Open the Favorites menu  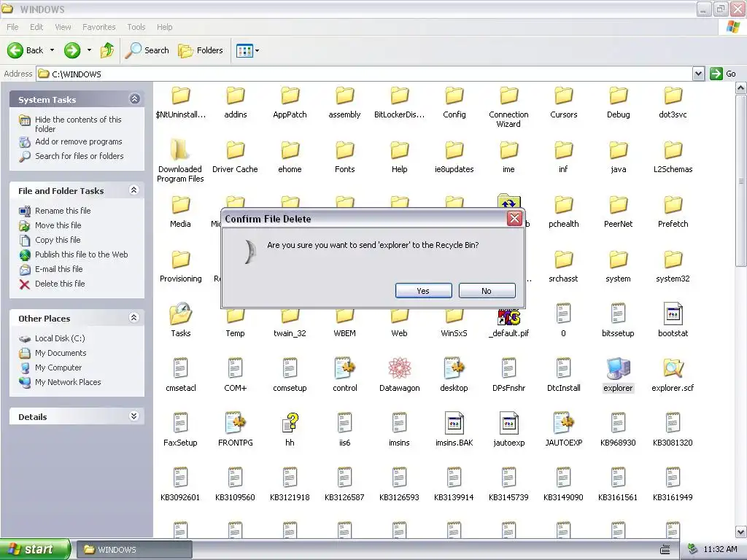pyautogui.click(x=99, y=27)
